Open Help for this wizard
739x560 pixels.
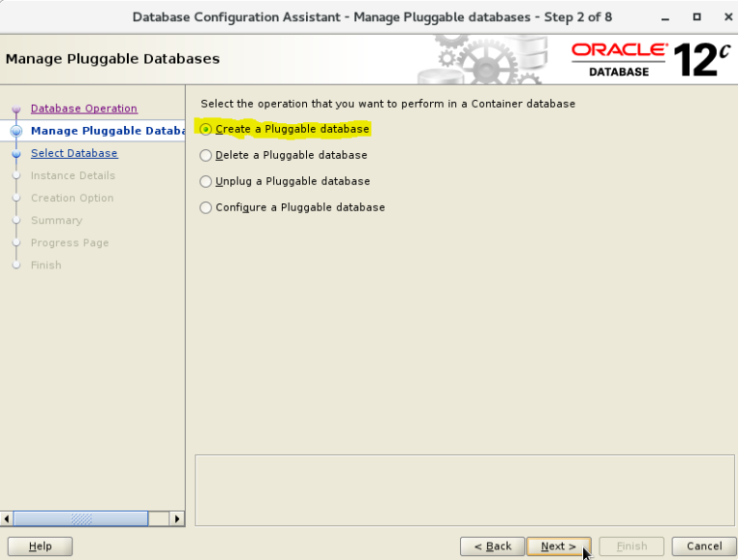coord(39,547)
